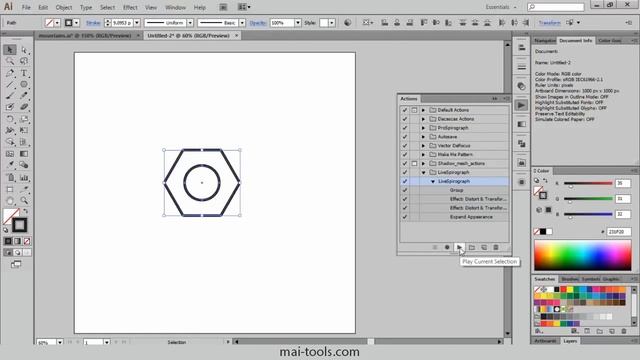Select the Zoom magnifier tool
This screenshot has height=360, width=640.
click(x=24, y=200)
